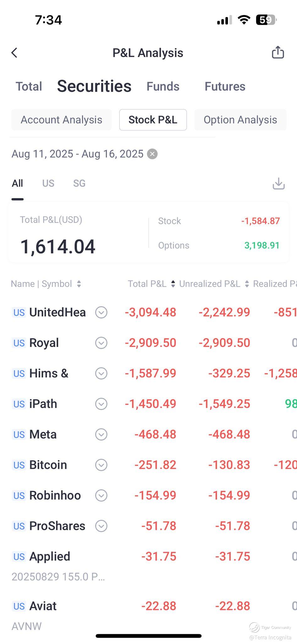The height and width of the screenshot is (644, 297).
Task: Tap the share icon at top right
Action: coord(278,53)
